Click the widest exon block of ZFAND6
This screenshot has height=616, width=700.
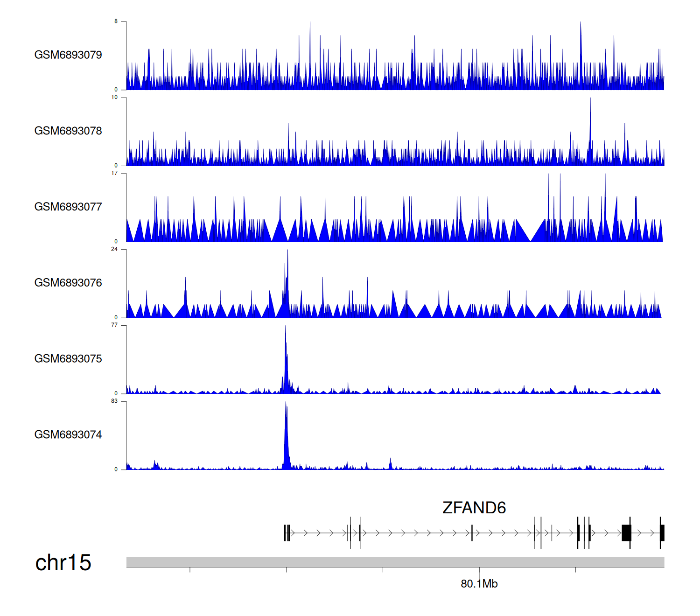pos(626,532)
